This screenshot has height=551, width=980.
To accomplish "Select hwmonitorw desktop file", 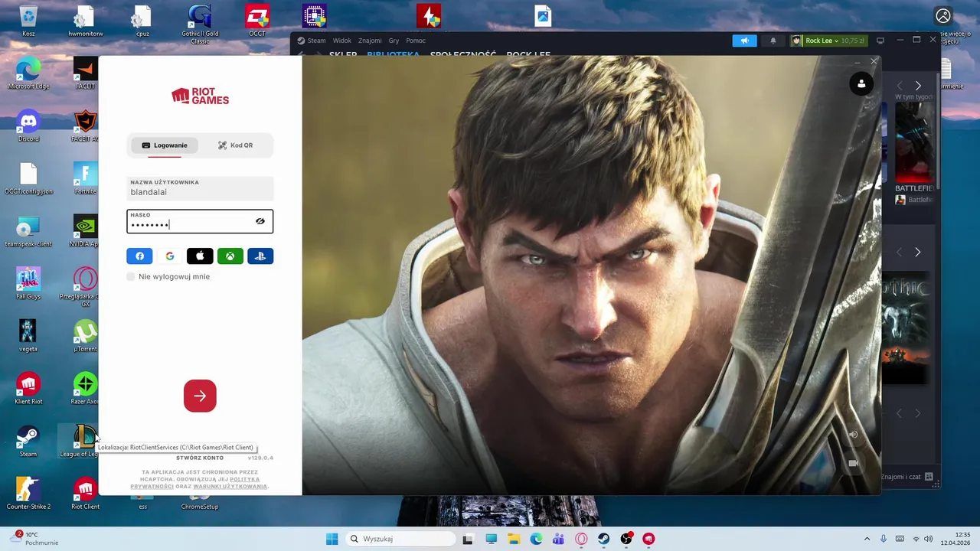I will pos(85,21).
